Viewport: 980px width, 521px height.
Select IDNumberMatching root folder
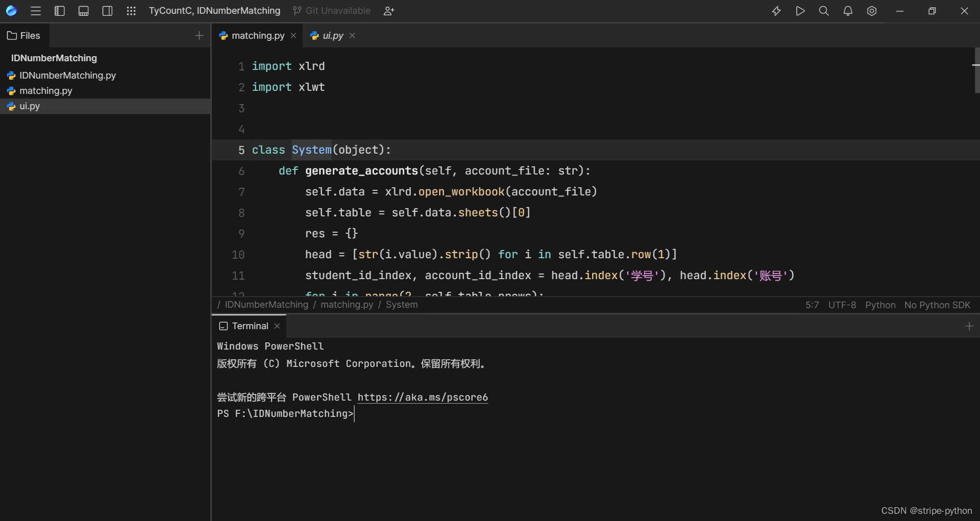pos(54,58)
